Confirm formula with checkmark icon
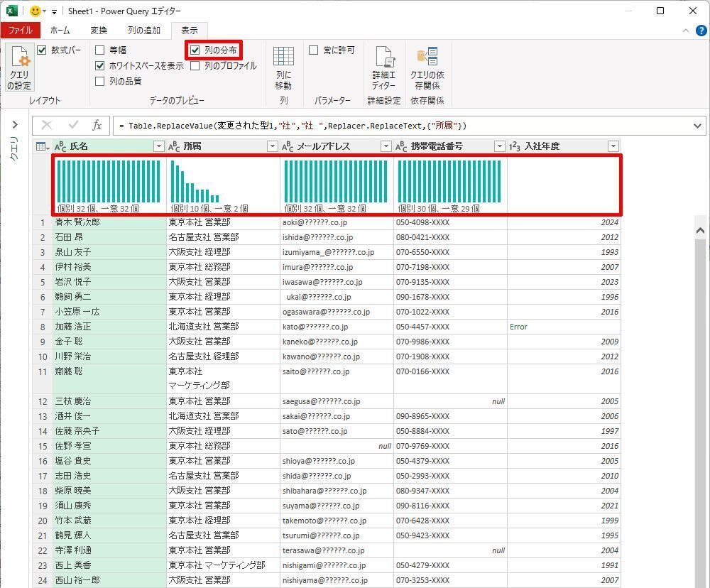Screen dimensions: 710x588 (x=73, y=126)
